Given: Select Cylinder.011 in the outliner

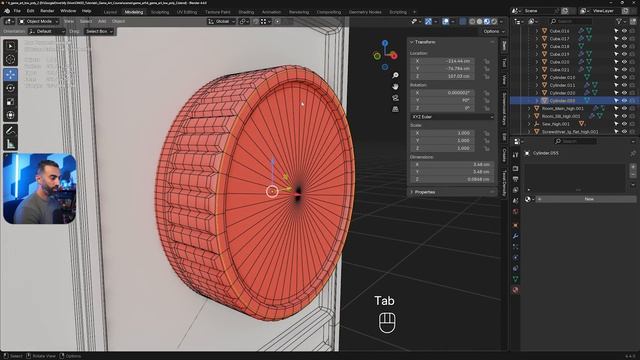Looking at the screenshot, I should pos(562,85).
